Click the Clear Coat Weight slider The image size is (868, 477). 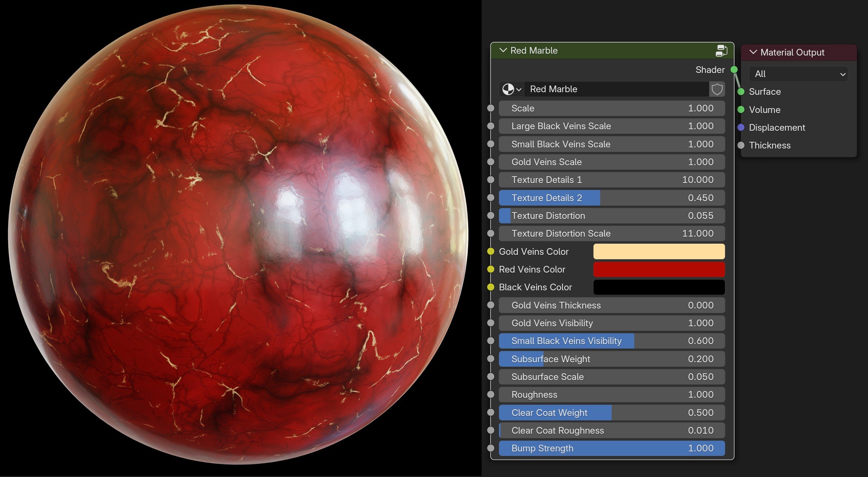coord(611,413)
